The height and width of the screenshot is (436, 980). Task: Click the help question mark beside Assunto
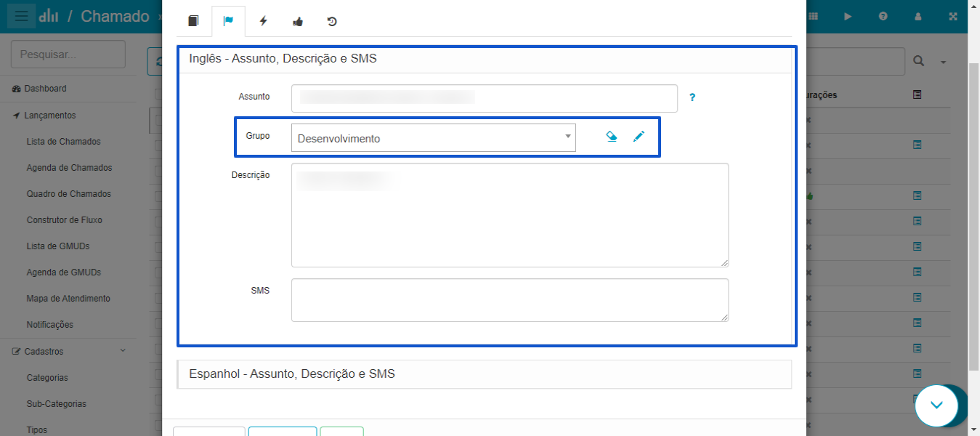tap(692, 97)
